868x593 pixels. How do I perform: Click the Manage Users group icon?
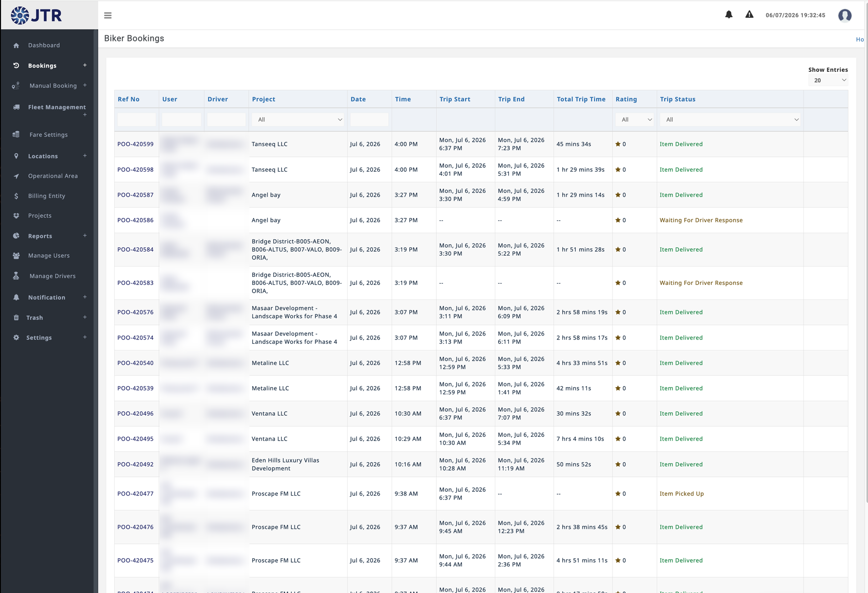(x=16, y=256)
